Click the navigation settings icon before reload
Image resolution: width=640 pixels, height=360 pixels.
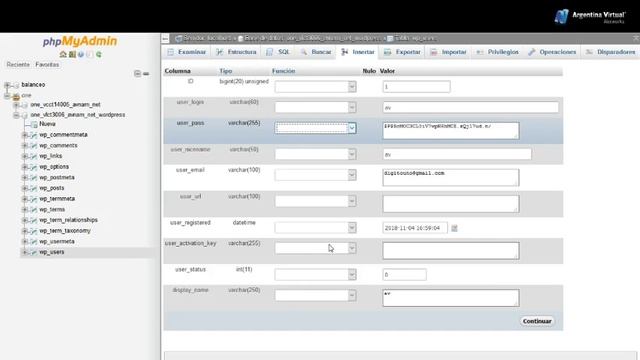(90, 54)
